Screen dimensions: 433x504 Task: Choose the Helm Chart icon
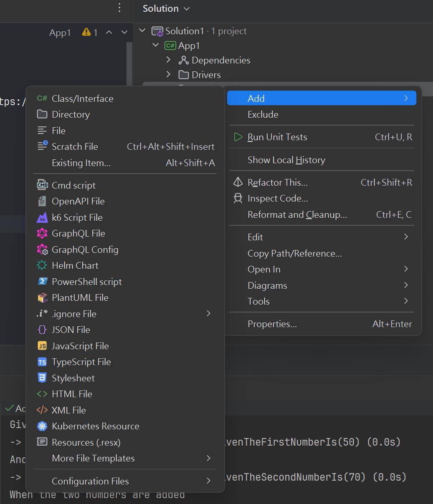pyautogui.click(x=42, y=265)
